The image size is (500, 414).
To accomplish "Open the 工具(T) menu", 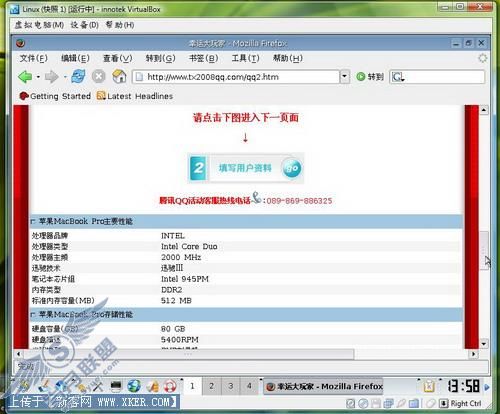I will tap(245, 58).
